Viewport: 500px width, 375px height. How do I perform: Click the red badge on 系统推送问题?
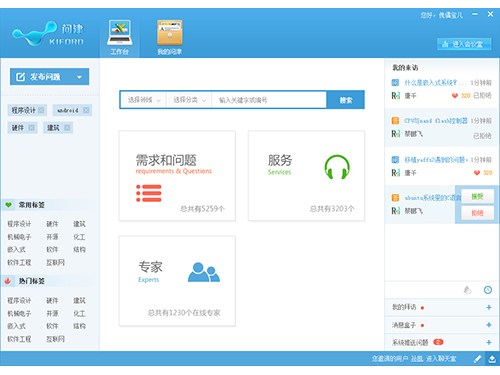point(438,342)
